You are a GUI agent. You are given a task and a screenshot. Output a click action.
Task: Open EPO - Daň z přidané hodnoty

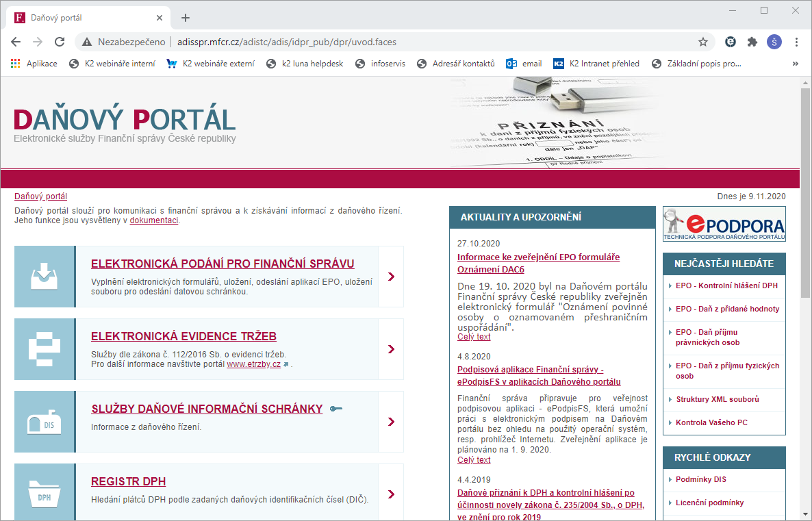coord(728,309)
